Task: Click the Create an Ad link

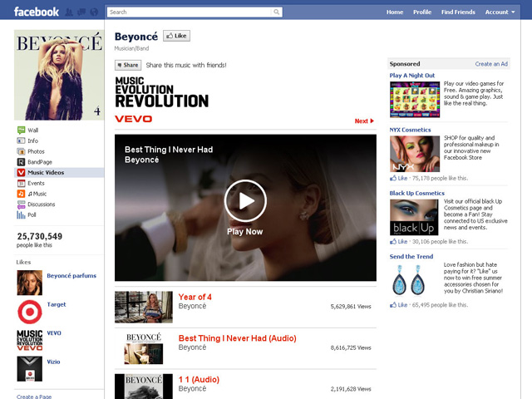Action: point(491,64)
